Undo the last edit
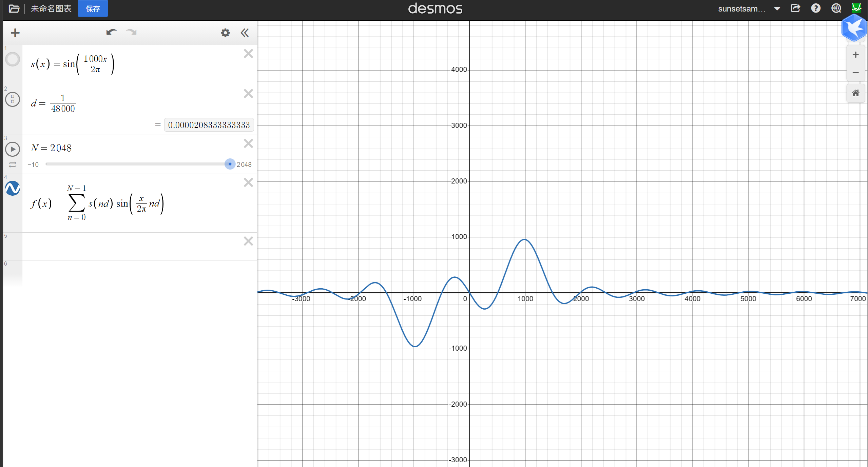The width and height of the screenshot is (868, 467). coord(111,33)
